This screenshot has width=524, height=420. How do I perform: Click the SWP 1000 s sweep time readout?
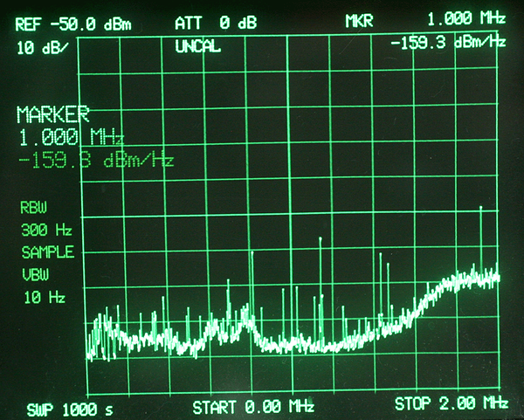click(70, 410)
